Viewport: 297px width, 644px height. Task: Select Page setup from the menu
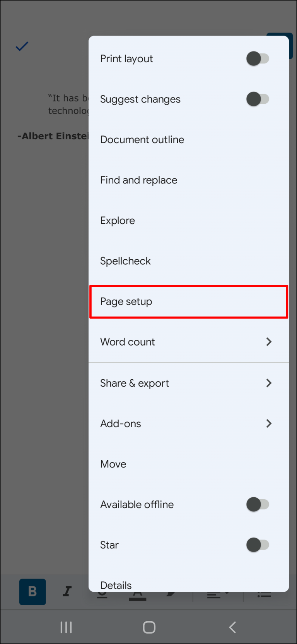[x=189, y=301]
